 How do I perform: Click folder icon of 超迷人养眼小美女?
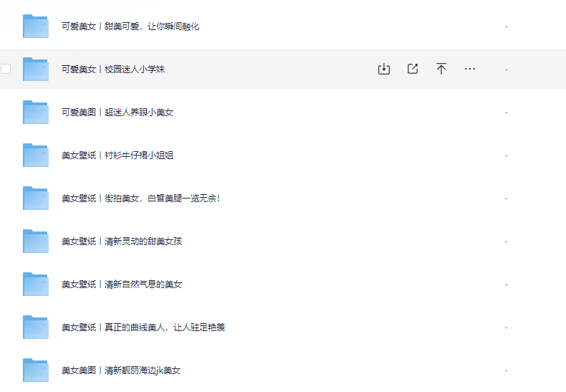(35, 113)
